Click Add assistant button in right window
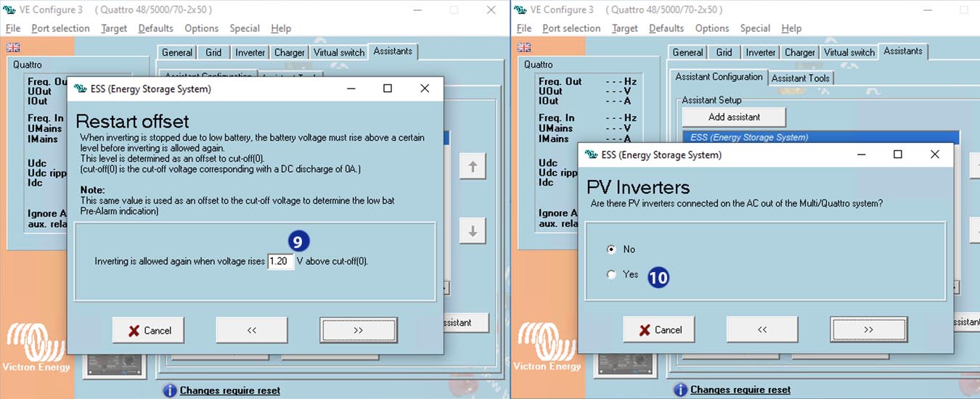The height and width of the screenshot is (399, 980). coord(734,117)
